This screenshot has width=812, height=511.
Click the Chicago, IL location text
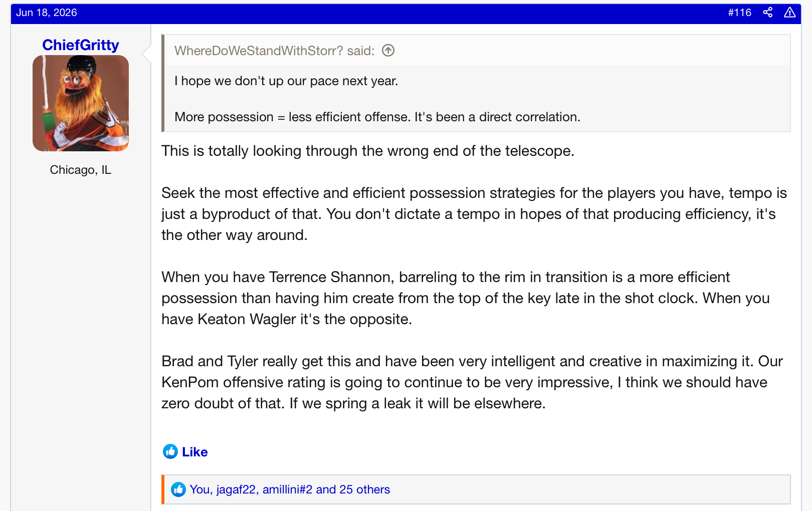point(81,170)
